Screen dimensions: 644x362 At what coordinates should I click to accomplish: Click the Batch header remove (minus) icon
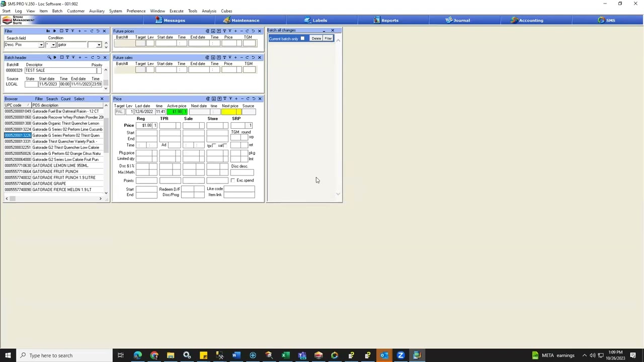click(86, 57)
